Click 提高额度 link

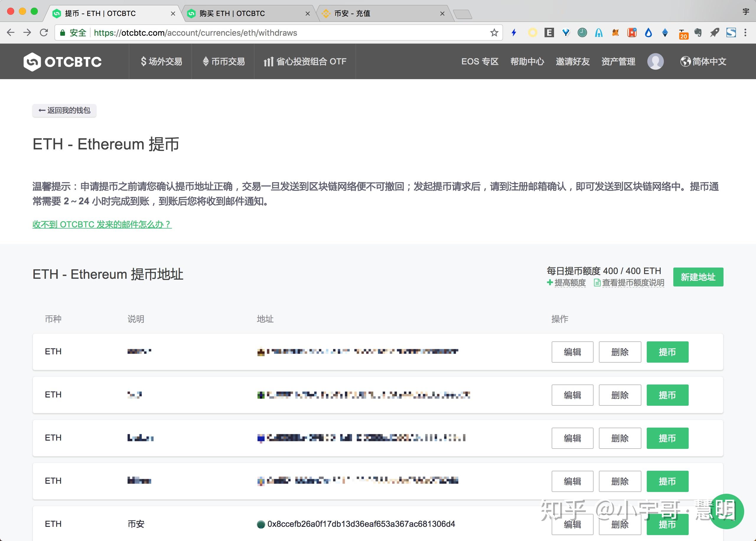click(x=566, y=283)
